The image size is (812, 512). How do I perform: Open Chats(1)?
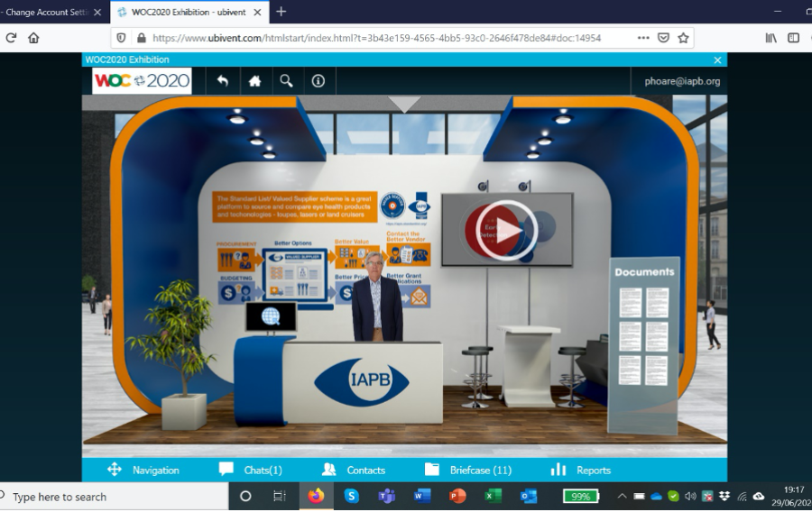click(x=251, y=471)
